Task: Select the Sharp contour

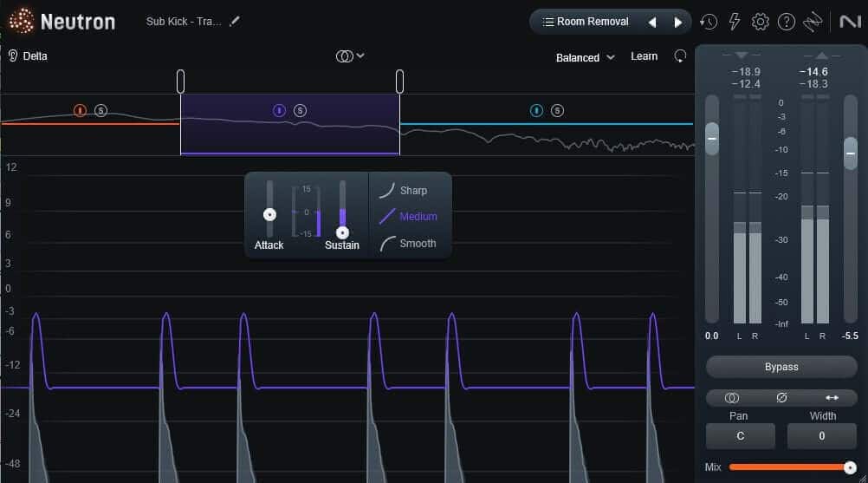Action: tap(404, 190)
